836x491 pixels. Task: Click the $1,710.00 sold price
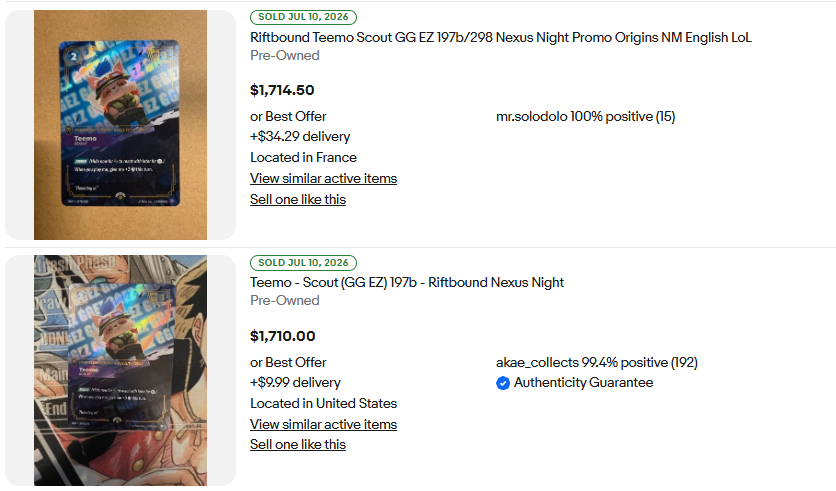tap(283, 336)
